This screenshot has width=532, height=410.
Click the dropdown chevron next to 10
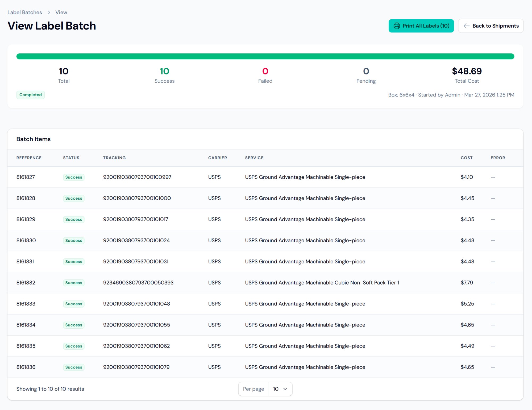pos(285,389)
